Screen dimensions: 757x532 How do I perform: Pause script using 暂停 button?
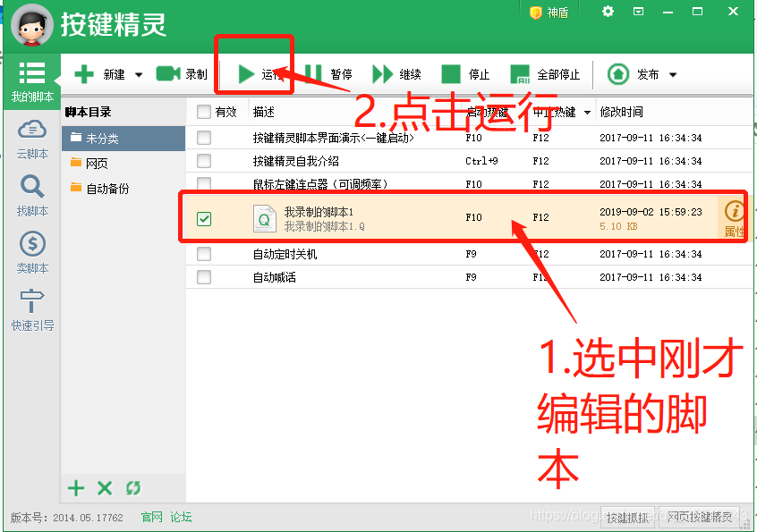[x=328, y=74]
